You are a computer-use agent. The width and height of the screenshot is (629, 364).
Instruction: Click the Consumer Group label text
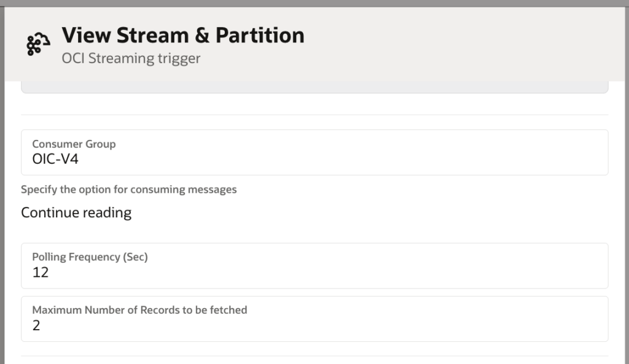(x=74, y=144)
